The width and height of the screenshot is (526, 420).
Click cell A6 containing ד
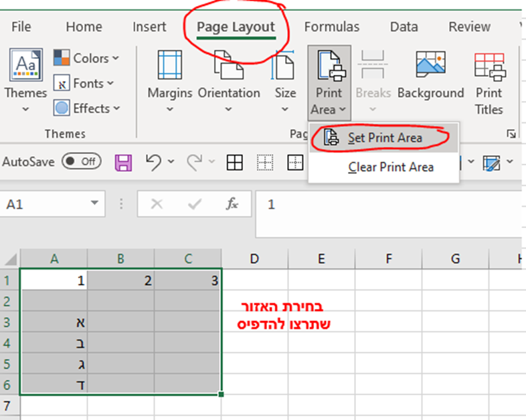coord(54,385)
